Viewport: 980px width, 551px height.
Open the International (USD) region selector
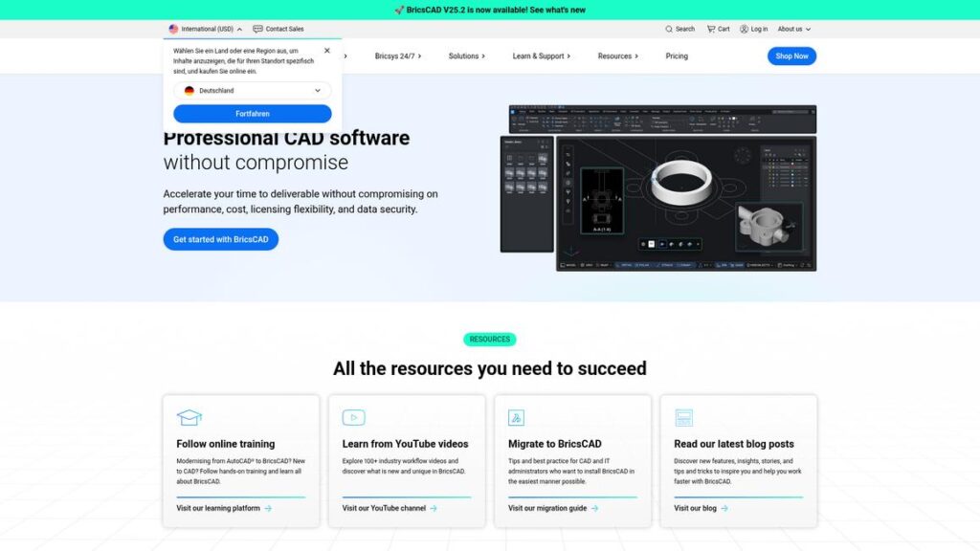coord(206,29)
